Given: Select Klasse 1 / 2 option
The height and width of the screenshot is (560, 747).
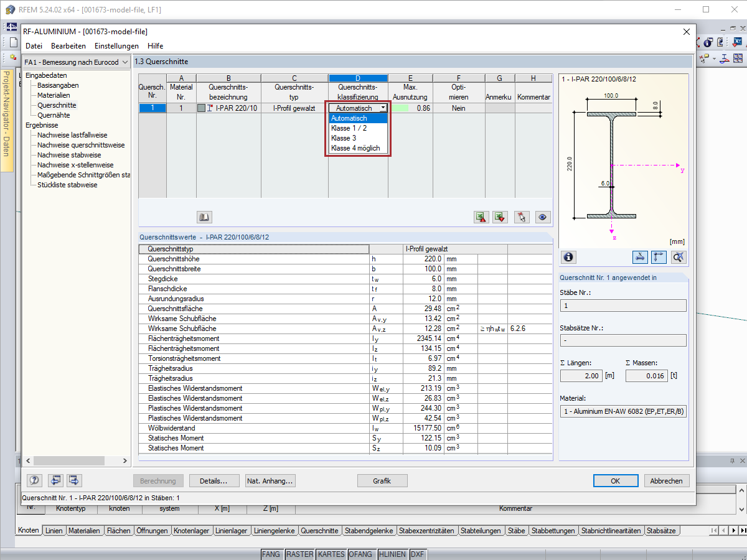Looking at the screenshot, I should pyautogui.click(x=359, y=128).
